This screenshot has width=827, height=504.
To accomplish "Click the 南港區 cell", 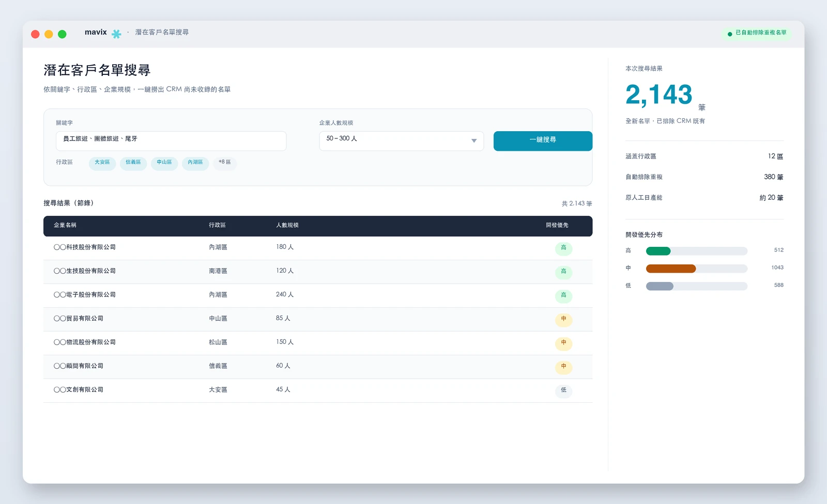I will point(218,271).
